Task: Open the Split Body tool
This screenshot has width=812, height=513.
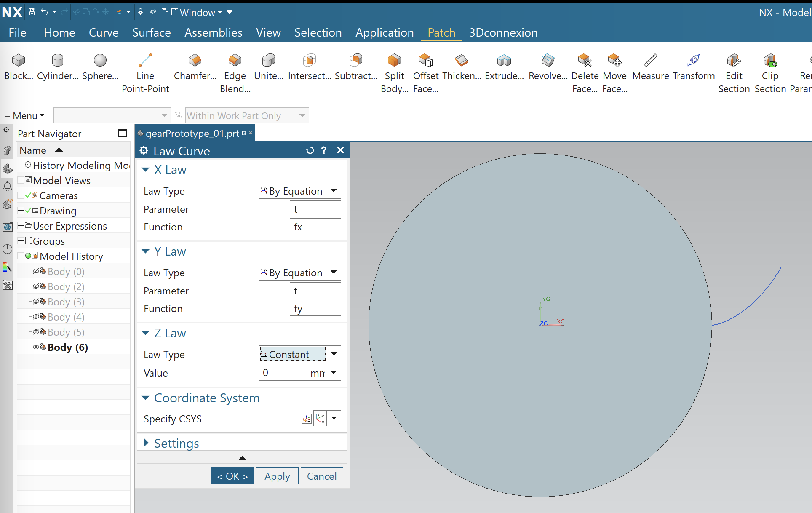Action: pyautogui.click(x=394, y=61)
